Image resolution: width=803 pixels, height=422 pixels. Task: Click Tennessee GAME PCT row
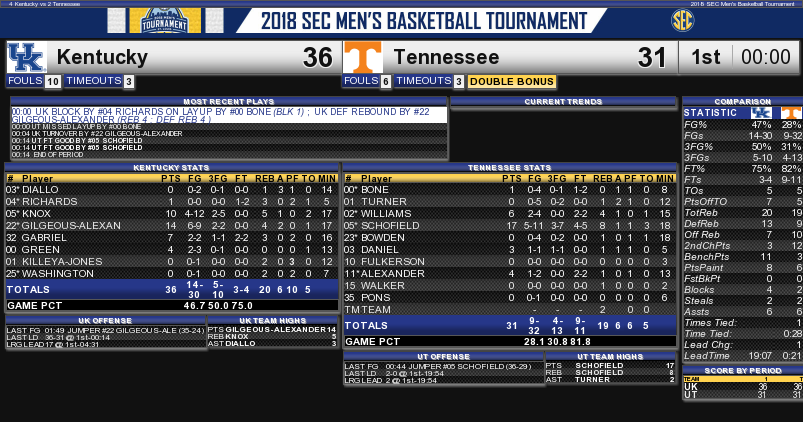pyautogui.click(x=510, y=342)
